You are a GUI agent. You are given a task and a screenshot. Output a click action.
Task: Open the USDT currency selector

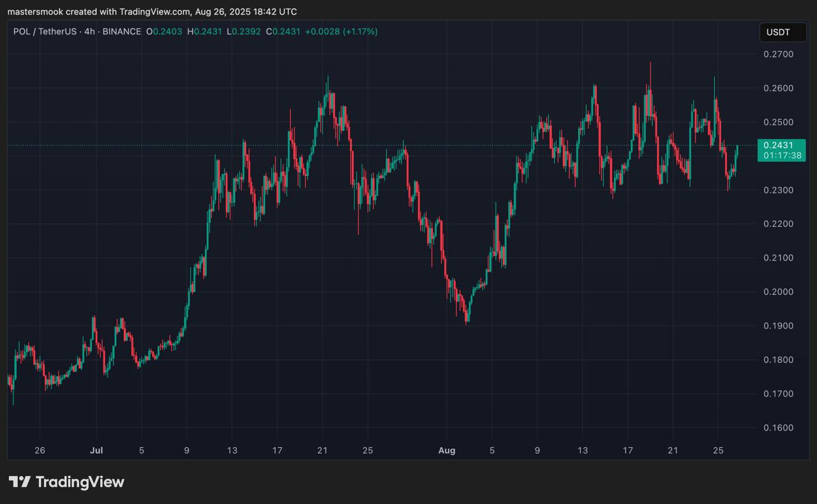point(783,32)
